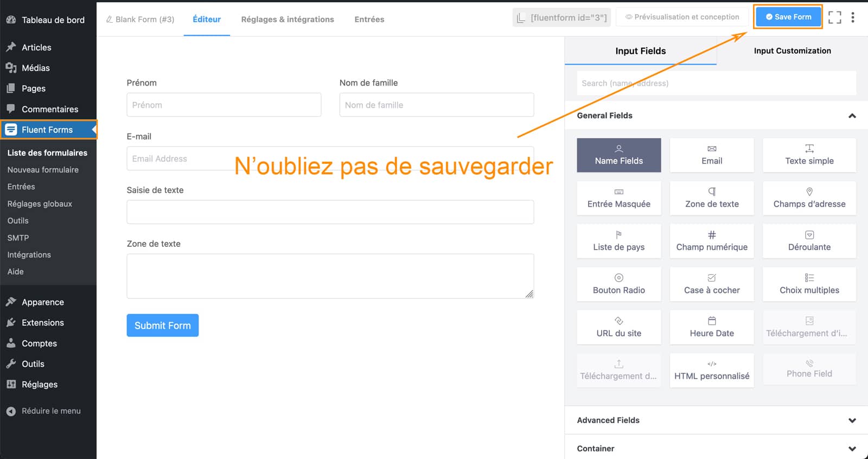Add the Case à cocher field
Screen dimensions: 868x459
[x=712, y=284]
